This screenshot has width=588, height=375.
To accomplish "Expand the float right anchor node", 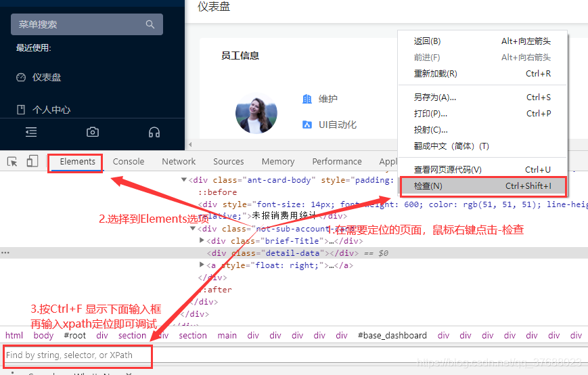I will coord(202,265).
